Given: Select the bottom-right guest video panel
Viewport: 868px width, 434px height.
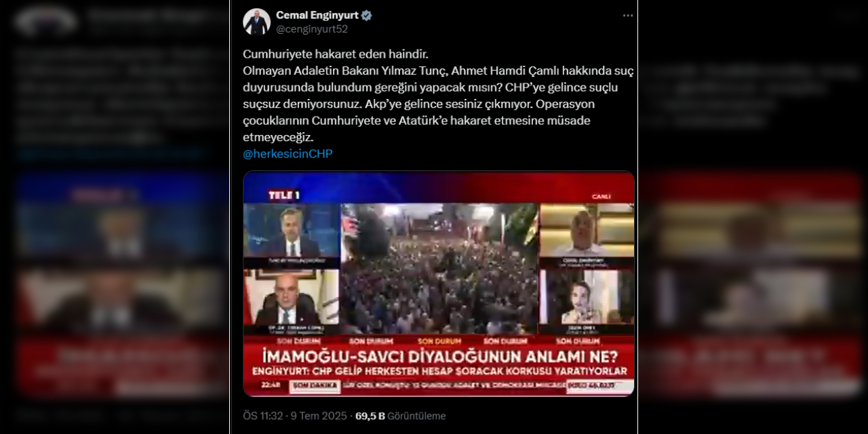Looking at the screenshot, I should point(587,301).
